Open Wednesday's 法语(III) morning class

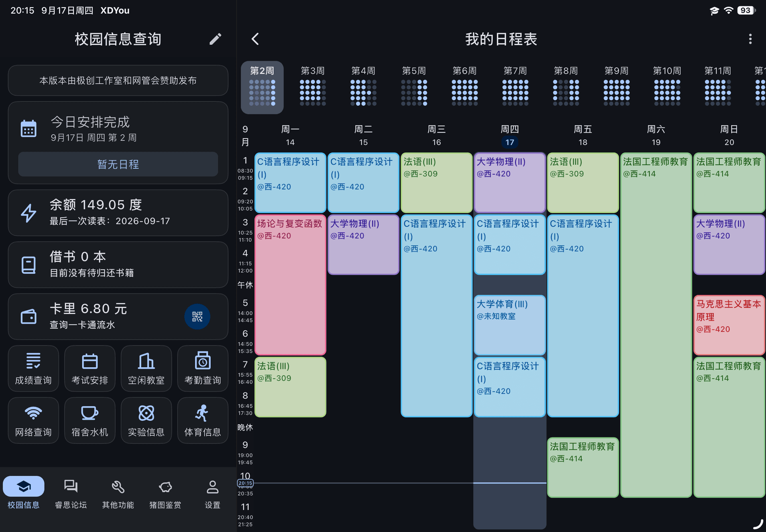[x=436, y=182]
